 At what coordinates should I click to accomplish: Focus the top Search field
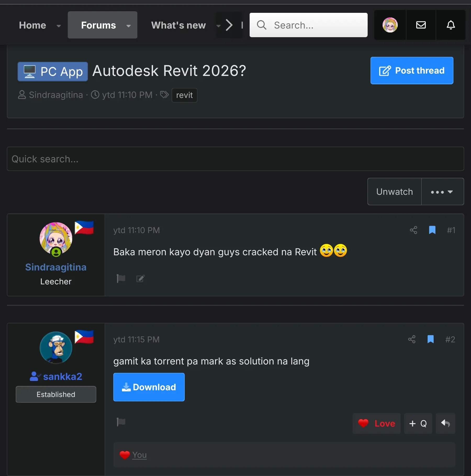[309, 25]
